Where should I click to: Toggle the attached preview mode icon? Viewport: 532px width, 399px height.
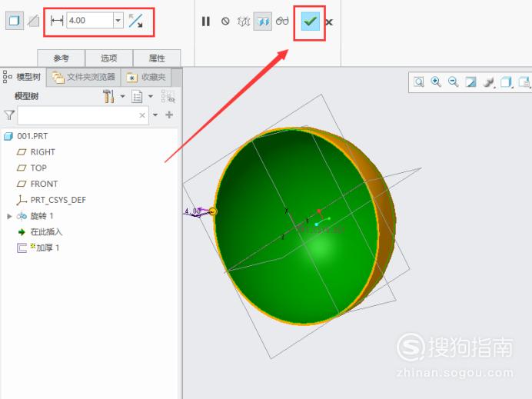pyautogui.click(x=263, y=22)
